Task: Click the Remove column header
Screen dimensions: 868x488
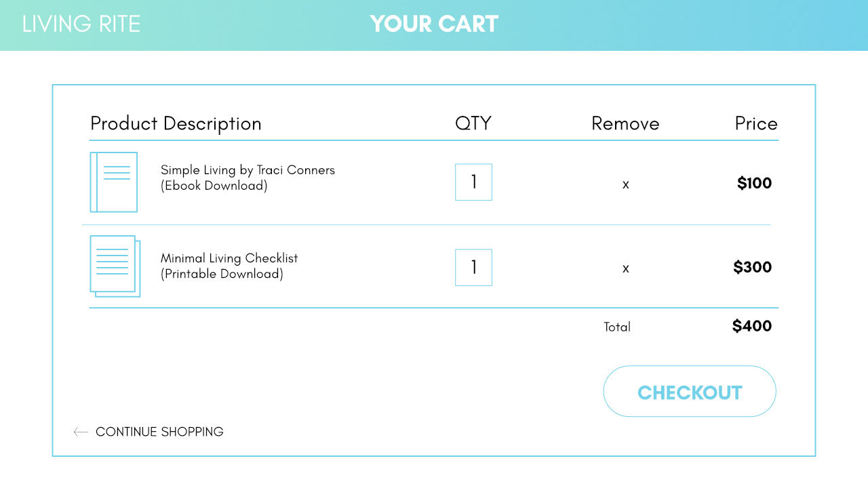Action: point(625,123)
